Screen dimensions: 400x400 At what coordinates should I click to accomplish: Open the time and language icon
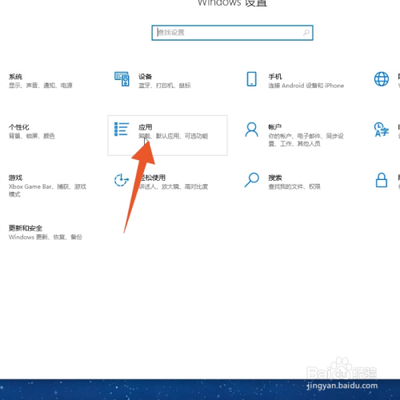(x=381, y=129)
